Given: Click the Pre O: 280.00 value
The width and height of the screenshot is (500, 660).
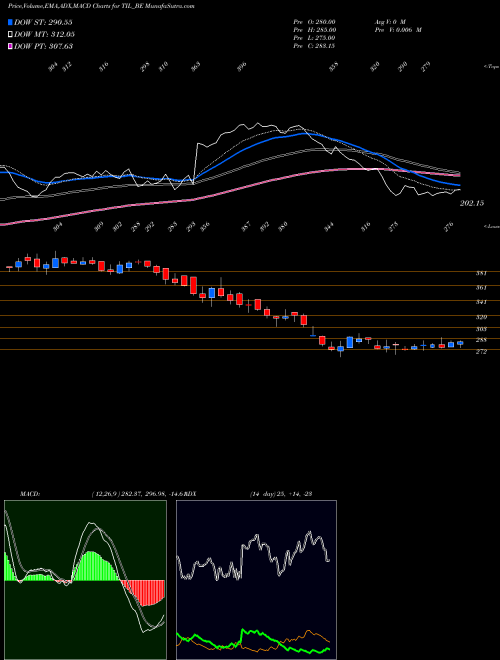Looking at the screenshot, I should pyautogui.click(x=314, y=22).
